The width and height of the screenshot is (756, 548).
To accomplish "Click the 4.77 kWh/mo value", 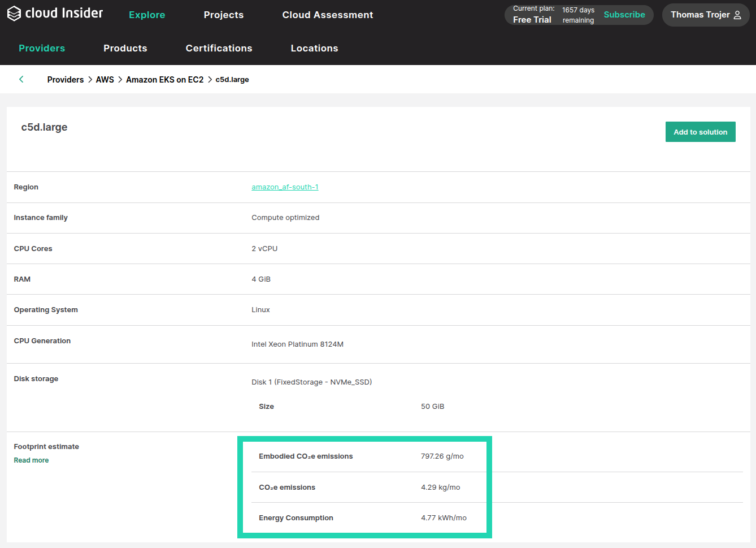I will pyautogui.click(x=444, y=518).
